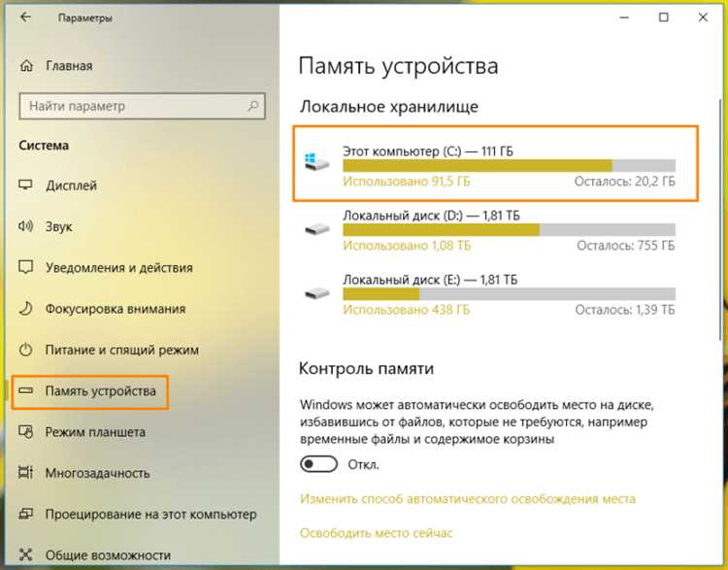The height and width of the screenshot is (570, 728).
Task: Click the D: drive usage bar
Action: [509, 229]
